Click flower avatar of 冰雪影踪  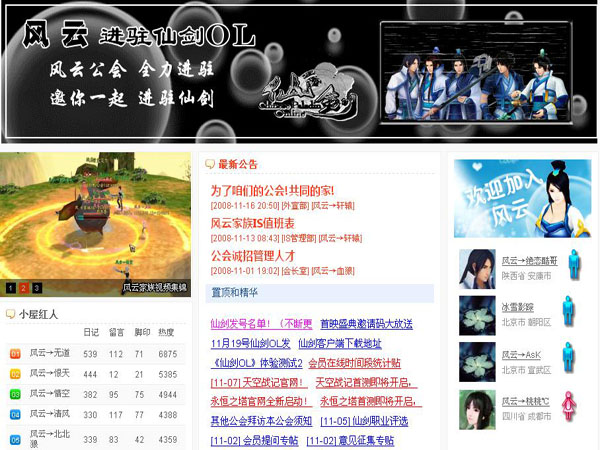477,316
